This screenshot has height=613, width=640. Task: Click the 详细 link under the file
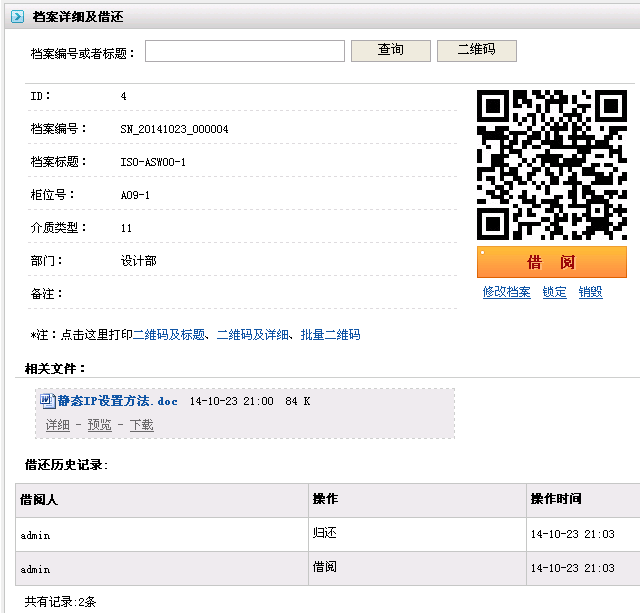coord(58,425)
